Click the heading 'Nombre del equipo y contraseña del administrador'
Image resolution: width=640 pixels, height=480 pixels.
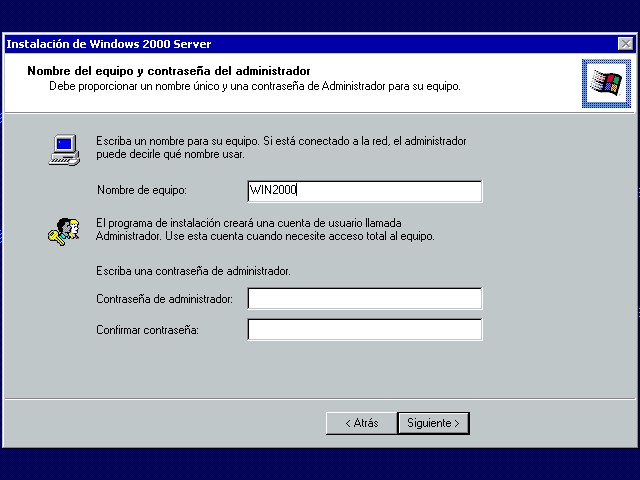(x=169, y=71)
